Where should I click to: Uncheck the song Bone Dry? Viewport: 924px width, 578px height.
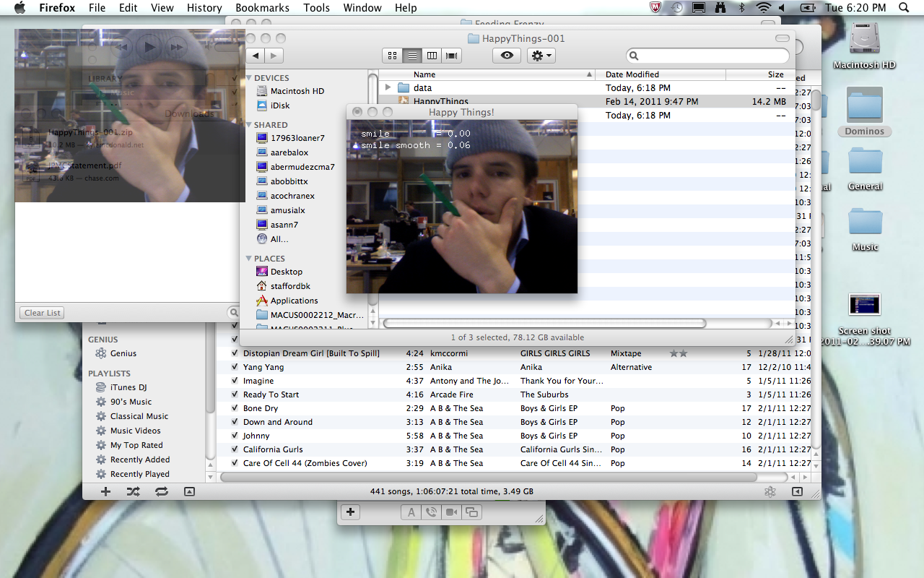coord(235,408)
